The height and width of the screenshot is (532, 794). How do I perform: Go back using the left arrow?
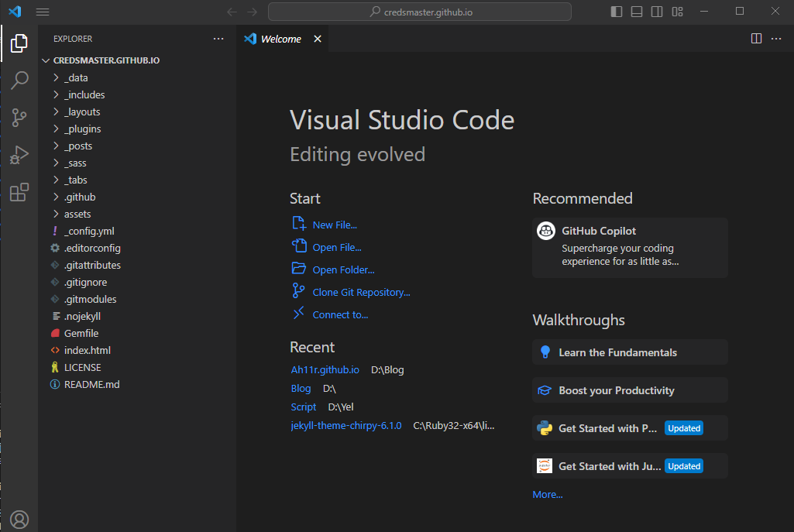point(232,12)
